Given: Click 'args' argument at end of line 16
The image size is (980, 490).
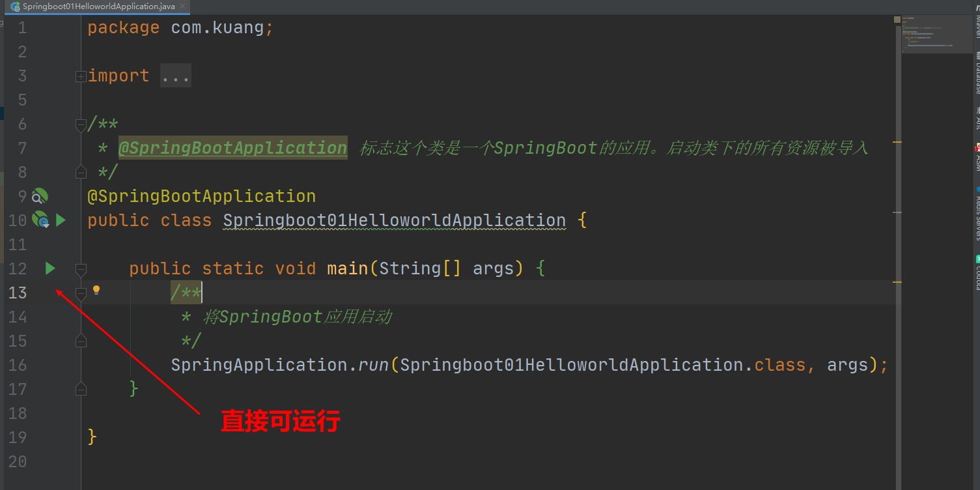Looking at the screenshot, I should point(848,365).
